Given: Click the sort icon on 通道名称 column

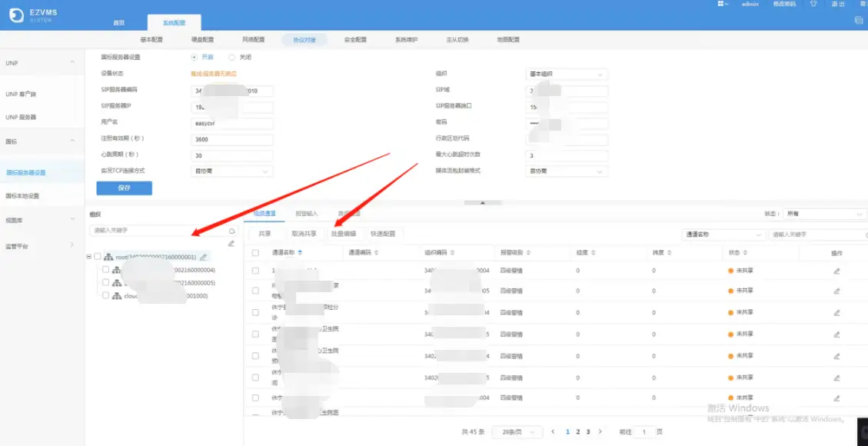Looking at the screenshot, I should pos(300,252).
